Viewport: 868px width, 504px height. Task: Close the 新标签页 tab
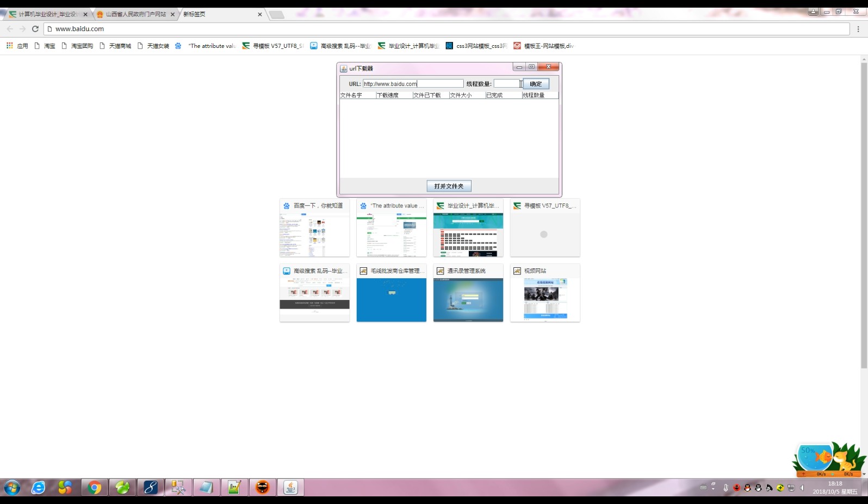click(x=260, y=15)
